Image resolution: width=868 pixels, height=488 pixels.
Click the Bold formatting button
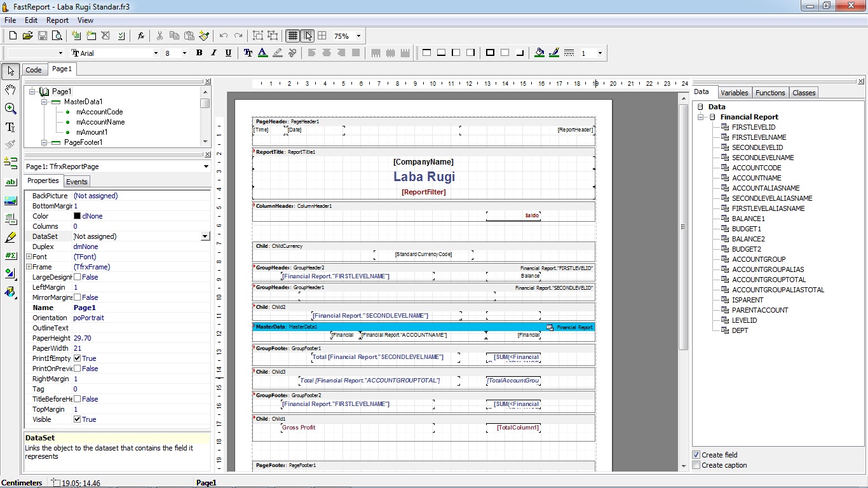point(199,53)
